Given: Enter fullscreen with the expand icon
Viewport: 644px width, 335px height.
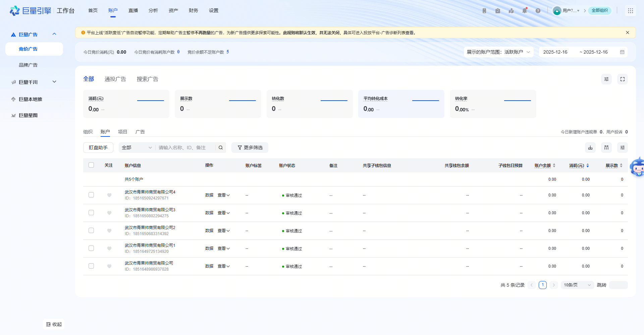Looking at the screenshot, I should point(622,79).
